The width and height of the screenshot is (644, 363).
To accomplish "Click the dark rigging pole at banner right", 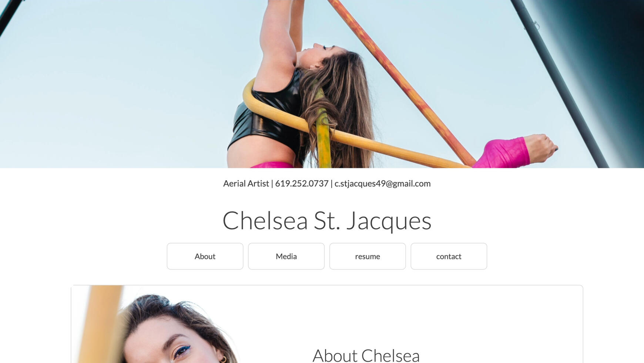I will coord(559,83).
